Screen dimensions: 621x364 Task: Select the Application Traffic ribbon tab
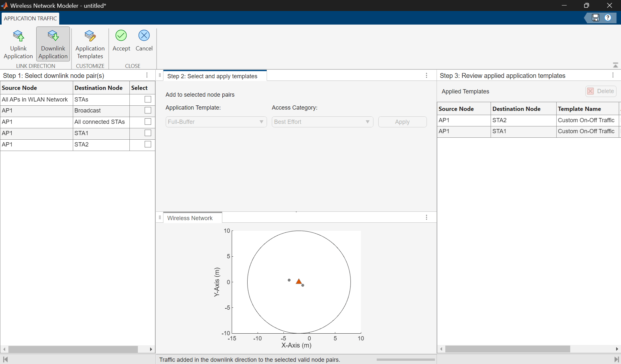pyautogui.click(x=30, y=18)
